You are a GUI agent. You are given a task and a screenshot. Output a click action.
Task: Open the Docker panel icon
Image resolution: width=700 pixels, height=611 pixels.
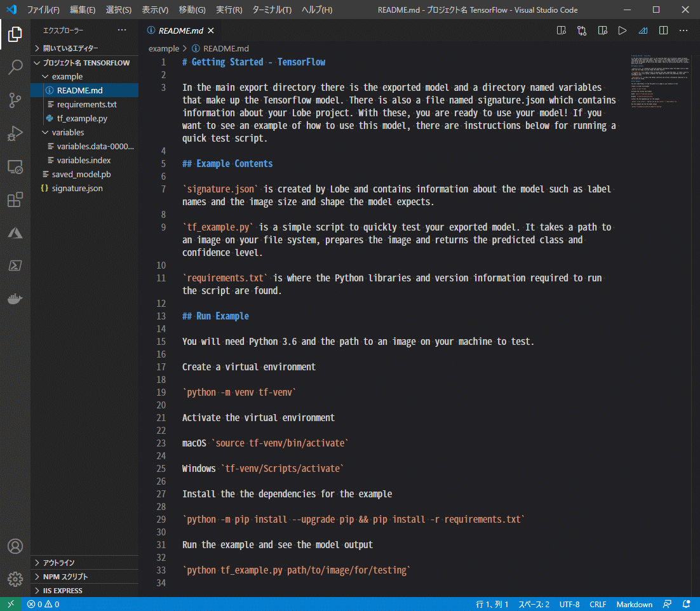coord(15,299)
